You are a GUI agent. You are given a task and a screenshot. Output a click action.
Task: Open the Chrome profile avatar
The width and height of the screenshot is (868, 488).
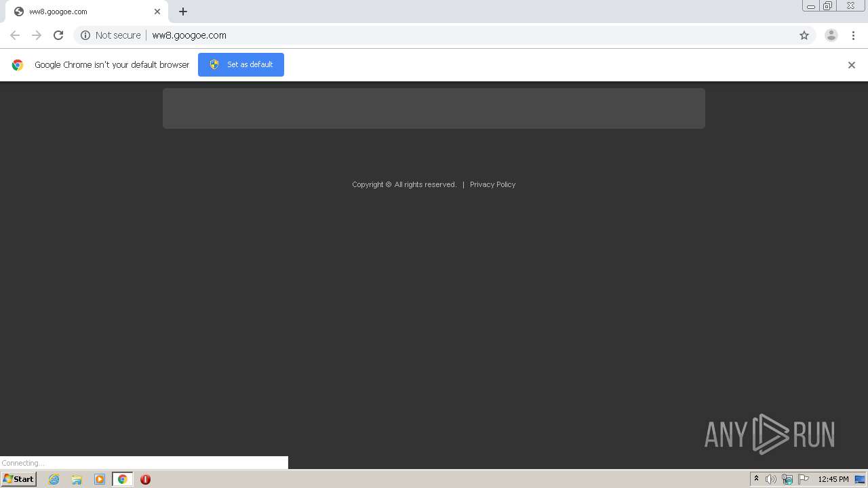(831, 35)
